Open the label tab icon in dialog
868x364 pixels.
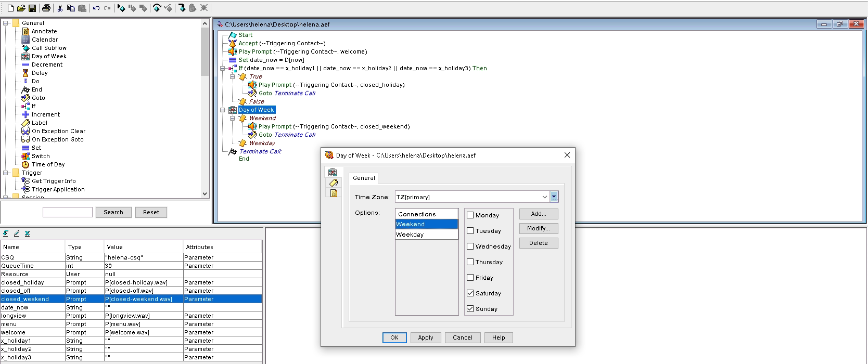click(x=333, y=183)
